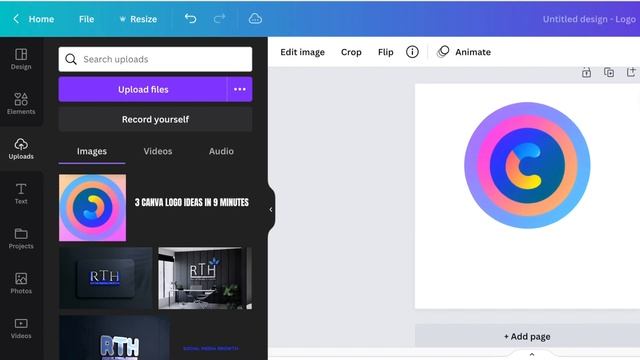640x360 pixels.
Task: Click Edit image in toolbar
Action: [x=302, y=52]
